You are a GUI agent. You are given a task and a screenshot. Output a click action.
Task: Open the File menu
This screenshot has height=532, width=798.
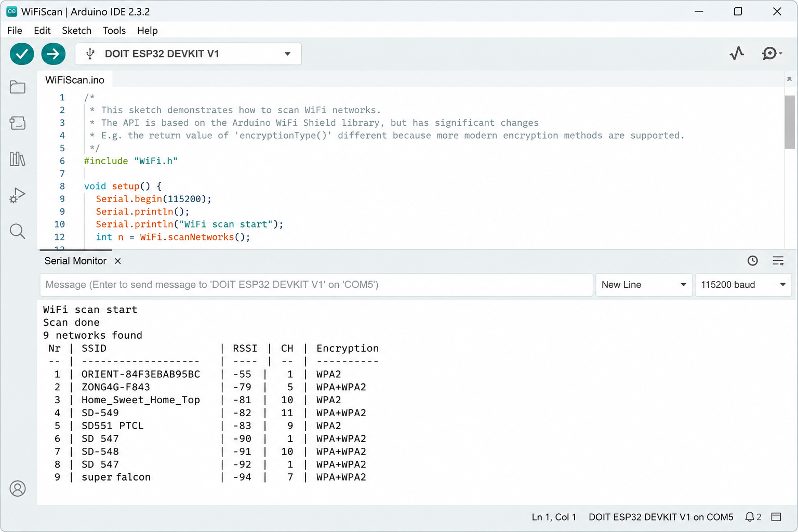pos(15,31)
